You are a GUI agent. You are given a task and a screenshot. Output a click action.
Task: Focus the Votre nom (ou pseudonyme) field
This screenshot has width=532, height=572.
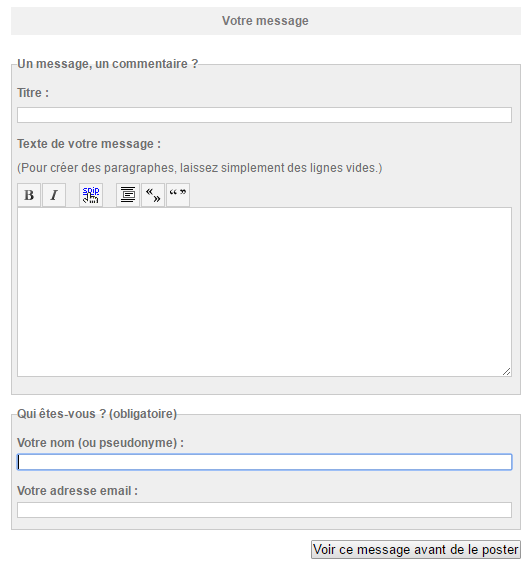point(265,462)
